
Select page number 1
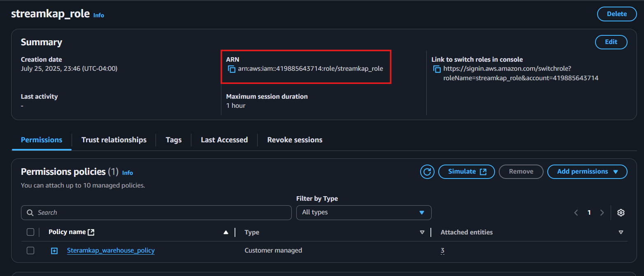(589, 213)
